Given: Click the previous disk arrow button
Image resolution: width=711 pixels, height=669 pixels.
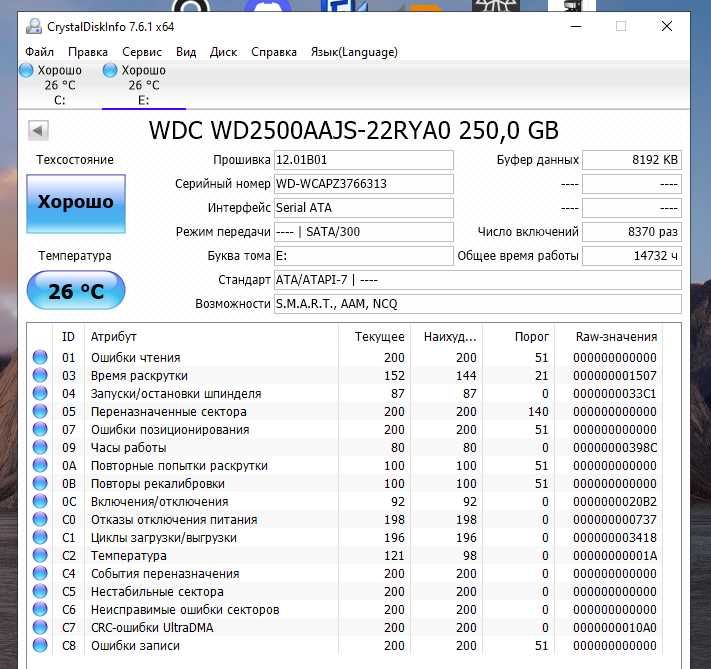Looking at the screenshot, I should coord(38,131).
